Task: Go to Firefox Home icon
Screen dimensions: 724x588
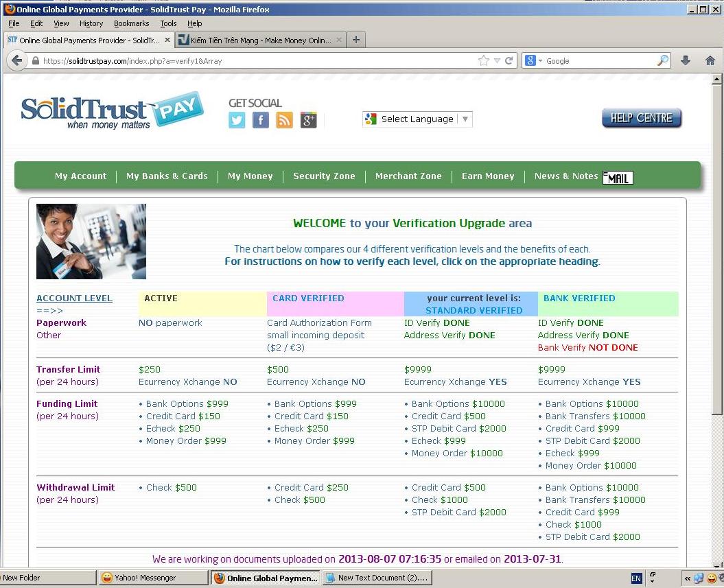Action: click(x=710, y=60)
